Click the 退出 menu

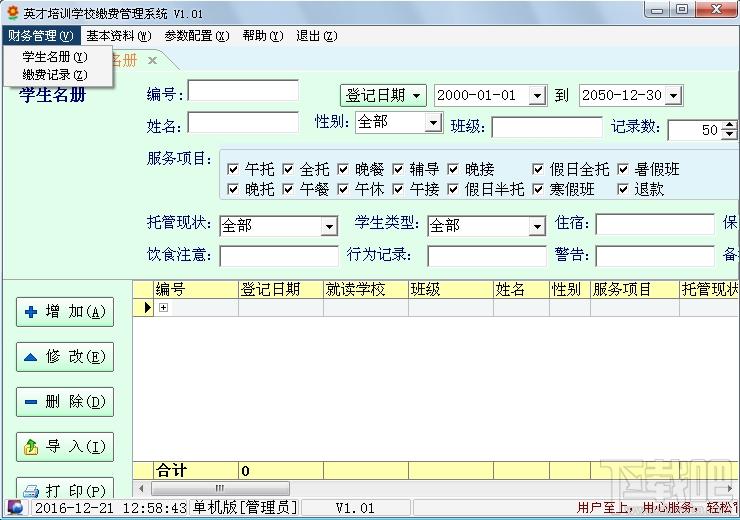tap(317, 36)
